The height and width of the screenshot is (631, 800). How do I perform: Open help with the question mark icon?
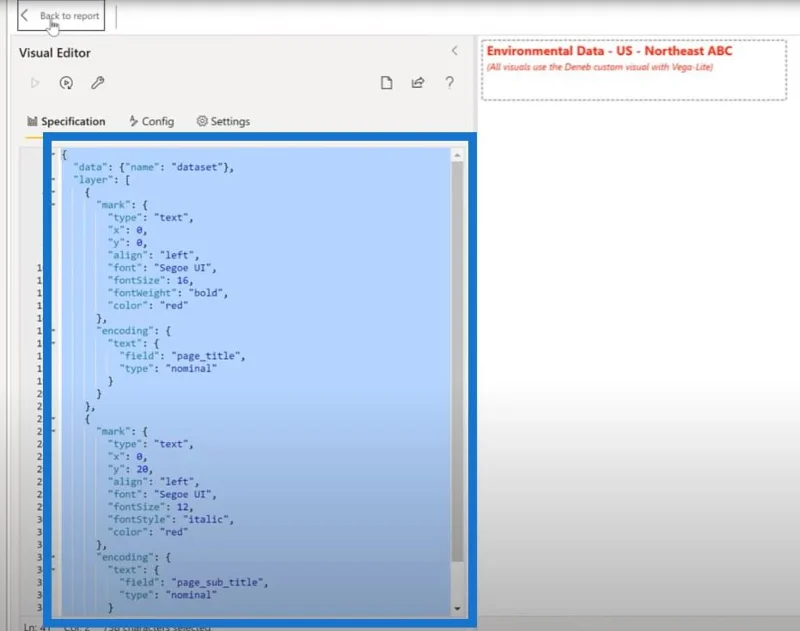click(x=449, y=83)
